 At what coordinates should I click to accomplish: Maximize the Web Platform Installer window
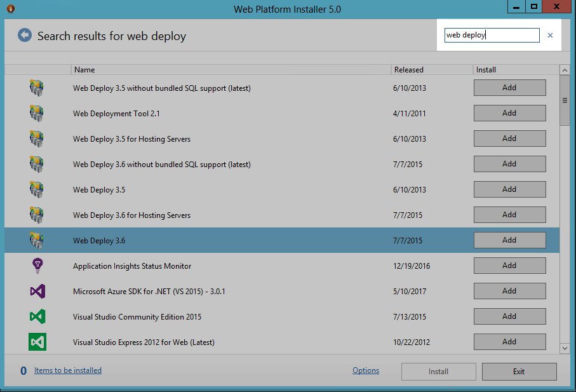[x=533, y=6]
